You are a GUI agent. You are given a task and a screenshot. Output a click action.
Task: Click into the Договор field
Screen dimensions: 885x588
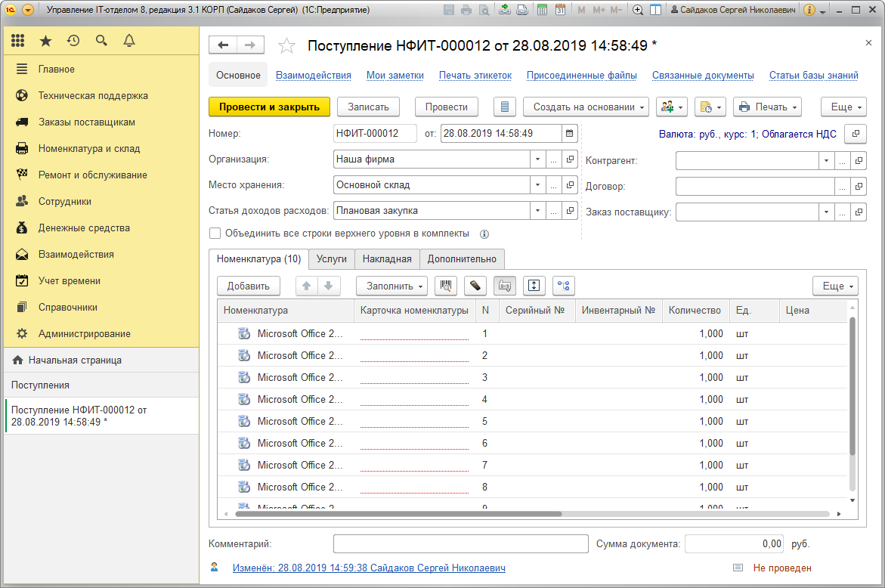[x=755, y=186]
